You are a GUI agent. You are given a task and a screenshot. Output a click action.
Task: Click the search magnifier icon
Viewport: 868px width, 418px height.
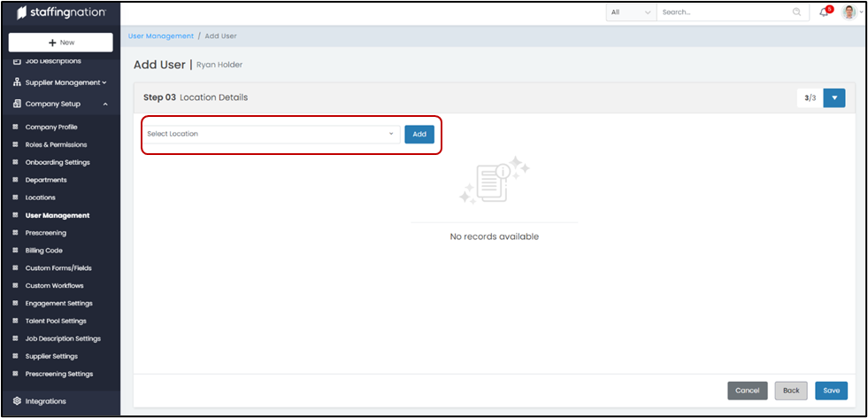click(x=796, y=12)
